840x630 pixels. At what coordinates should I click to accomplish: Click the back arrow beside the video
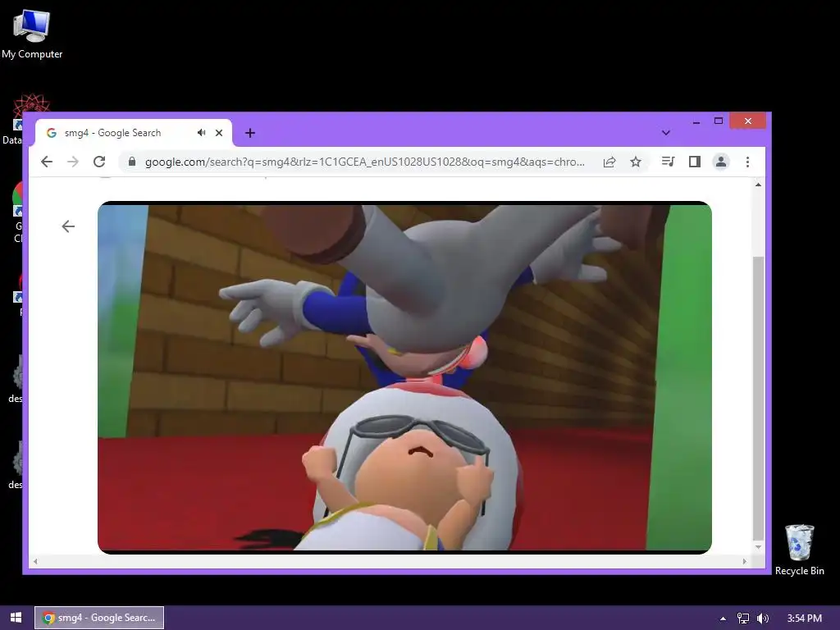click(68, 226)
